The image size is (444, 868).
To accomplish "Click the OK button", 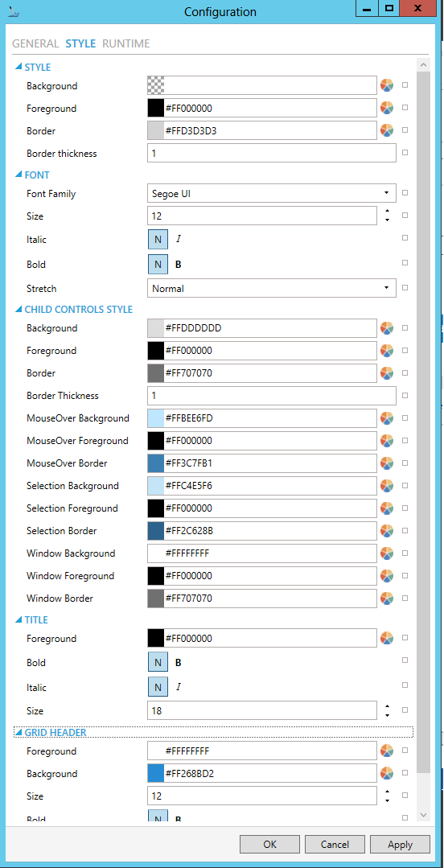I will tap(269, 844).
